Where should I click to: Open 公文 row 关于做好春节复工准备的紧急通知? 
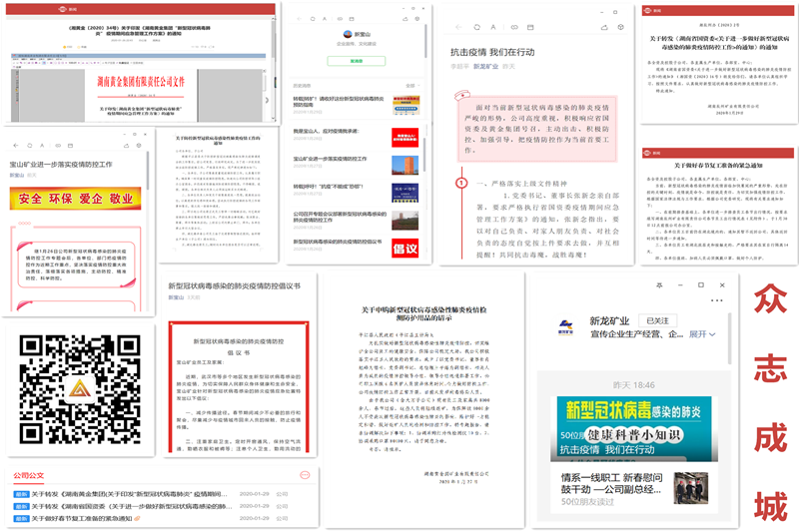click(x=152, y=518)
